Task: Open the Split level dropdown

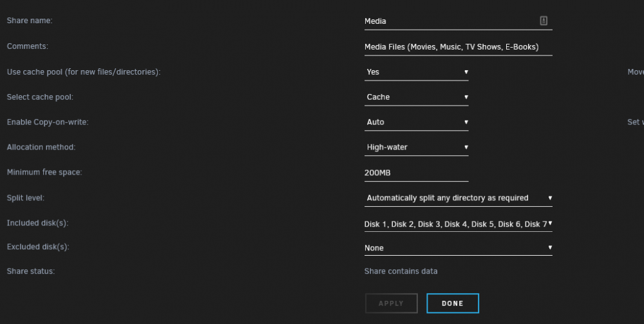Action: [458, 198]
